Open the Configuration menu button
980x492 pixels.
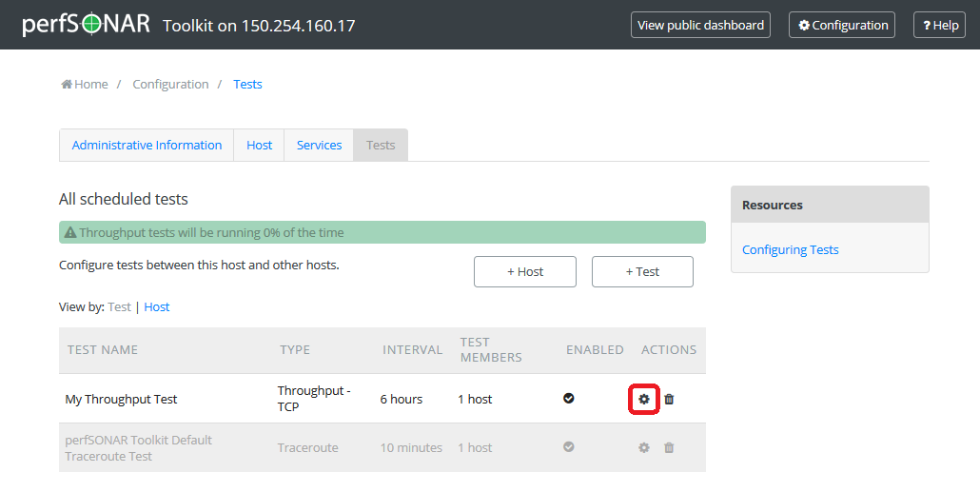(842, 25)
